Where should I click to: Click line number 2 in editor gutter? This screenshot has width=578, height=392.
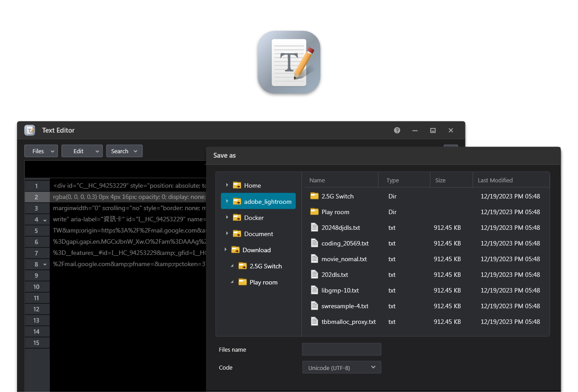(x=36, y=197)
